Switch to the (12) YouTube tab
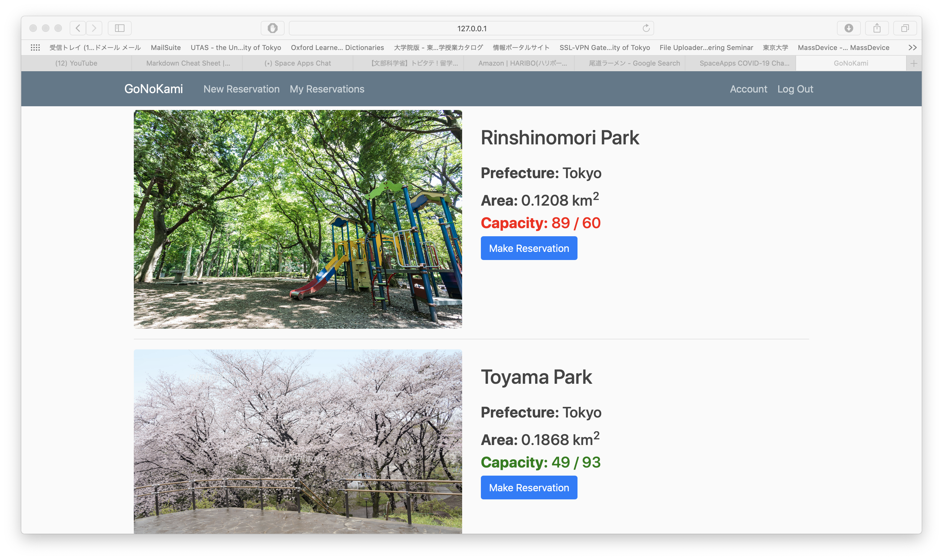 pyautogui.click(x=76, y=63)
